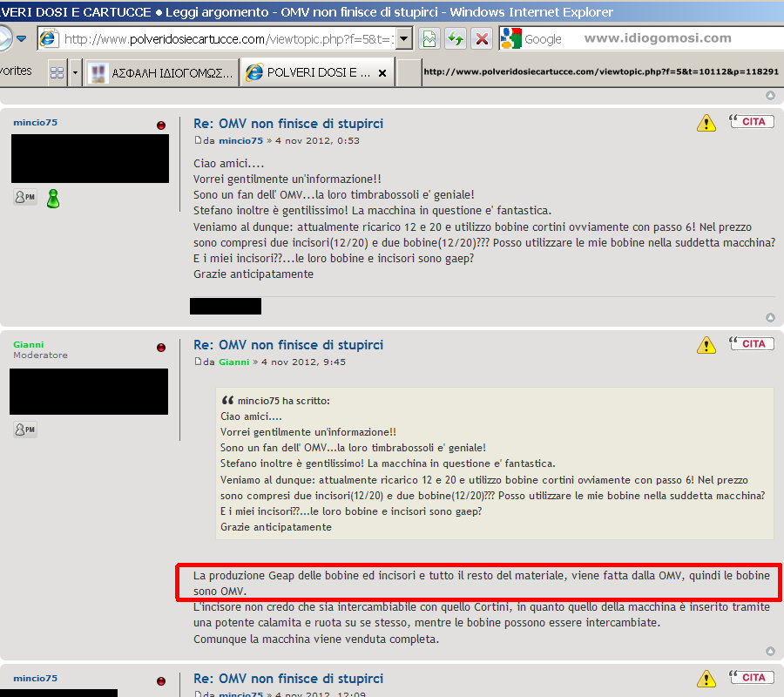Click the post icon beside 'da Gianni'
The height and width of the screenshot is (697, 784).
click(198, 362)
